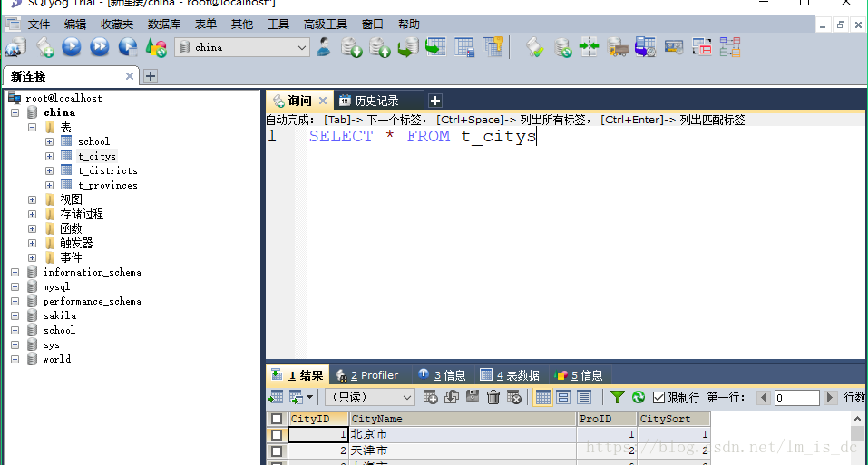Screen dimensions: 868x465
Task: Click the new connection icon in toolbar
Action: tap(15, 47)
